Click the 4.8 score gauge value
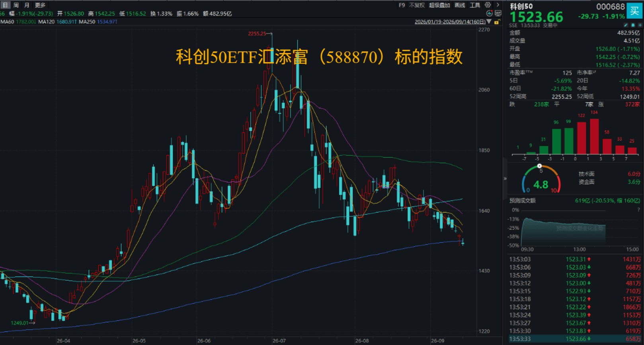This screenshot has width=644, height=345. [541, 185]
